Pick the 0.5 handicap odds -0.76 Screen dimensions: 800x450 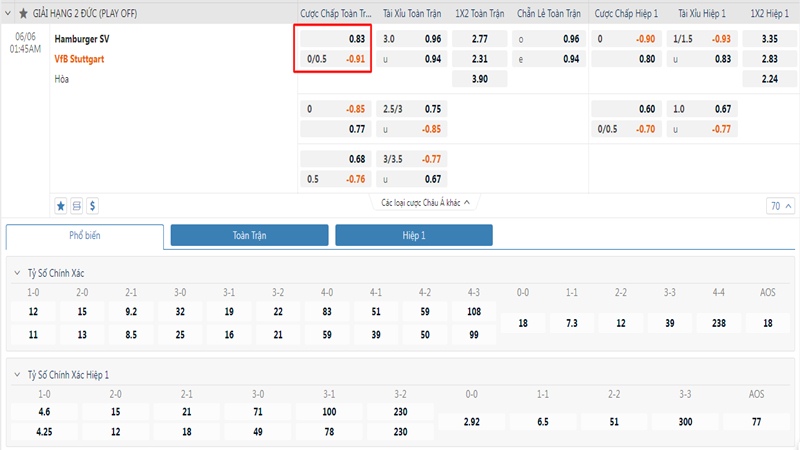coord(336,179)
